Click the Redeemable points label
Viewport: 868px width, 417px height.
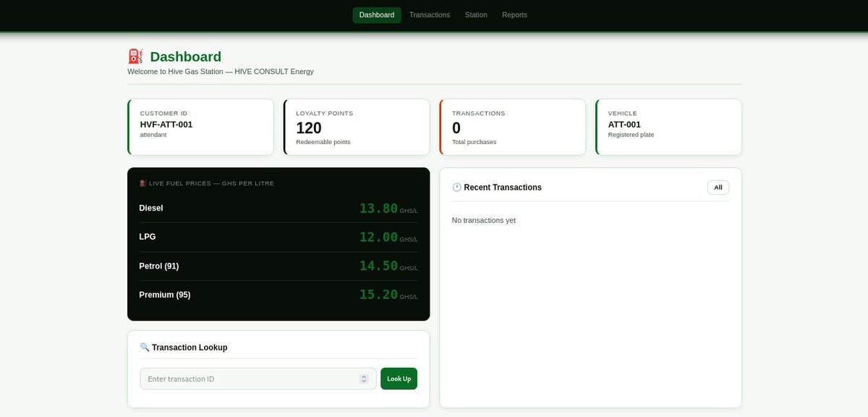pos(323,142)
